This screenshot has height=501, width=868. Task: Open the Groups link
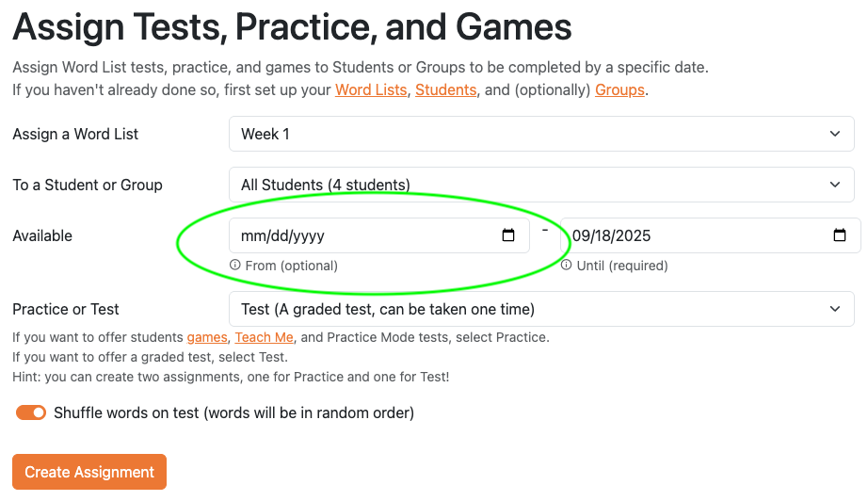click(x=619, y=90)
